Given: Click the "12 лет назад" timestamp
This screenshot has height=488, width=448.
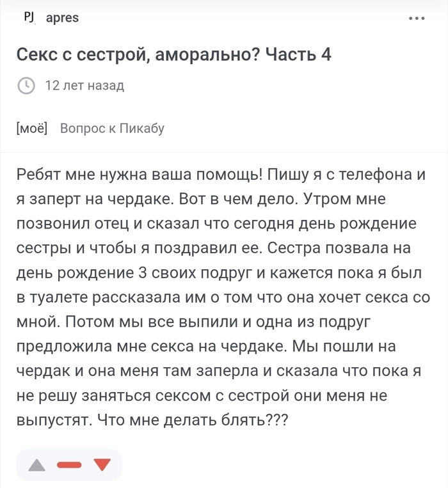Looking at the screenshot, I should click(84, 85).
